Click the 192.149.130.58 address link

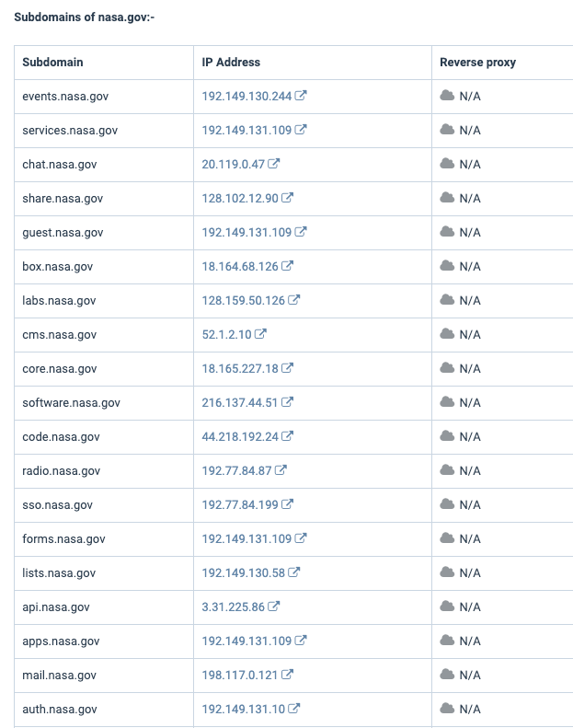pos(244,572)
